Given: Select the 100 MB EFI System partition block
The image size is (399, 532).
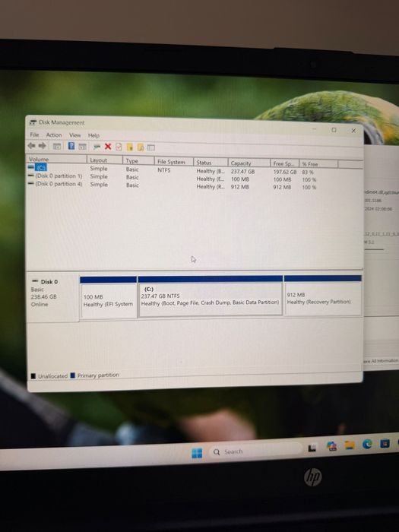Looking at the screenshot, I should [109, 298].
